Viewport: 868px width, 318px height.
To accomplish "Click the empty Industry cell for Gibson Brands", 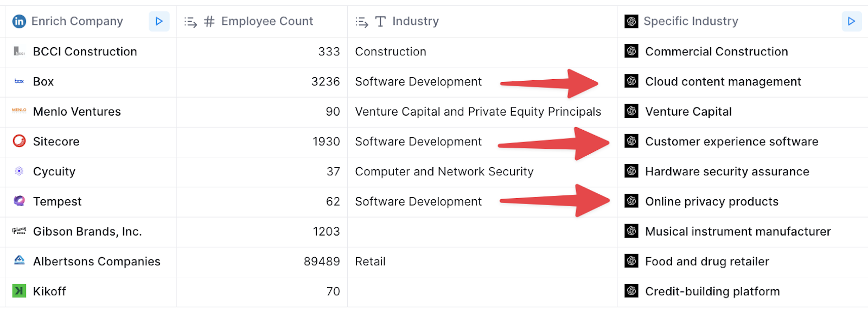I will point(482,232).
